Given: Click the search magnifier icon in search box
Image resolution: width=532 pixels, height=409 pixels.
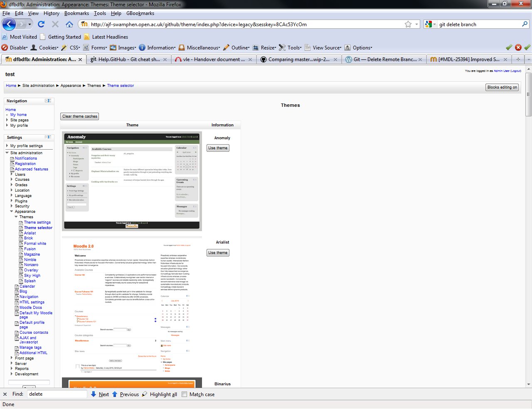Looking at the screenshot, I should click(525, 24).
